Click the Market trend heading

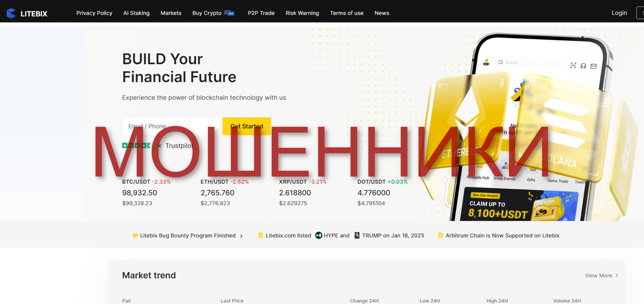[x=149, y=275]
